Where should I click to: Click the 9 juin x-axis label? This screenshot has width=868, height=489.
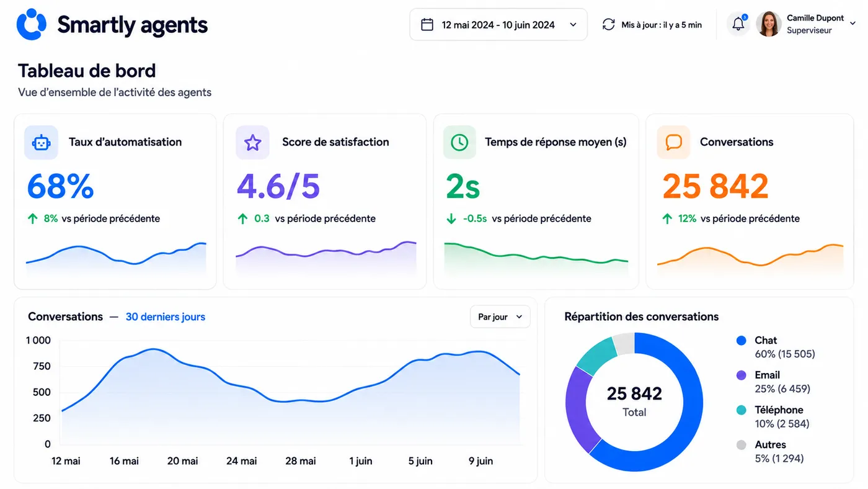(x=480, y=461)
